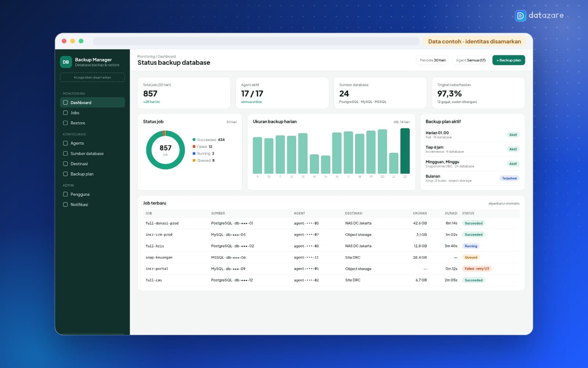Go to Sumber database in sidebar

[x=92, y=153]
